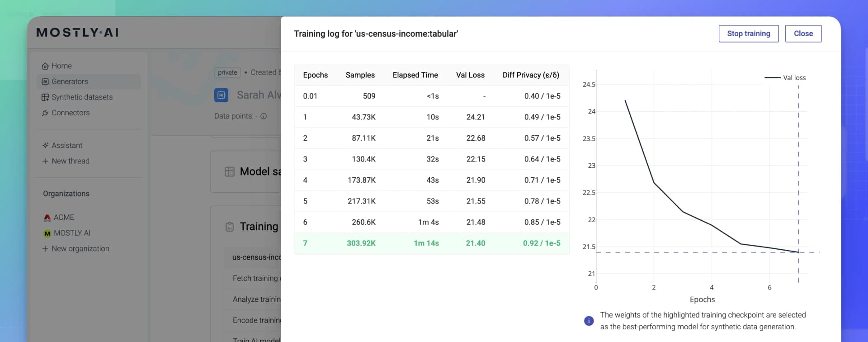Viewport: 868px width, 342px height.
Task: Click the plus icon beside New thread
Action: click(45, 161)
